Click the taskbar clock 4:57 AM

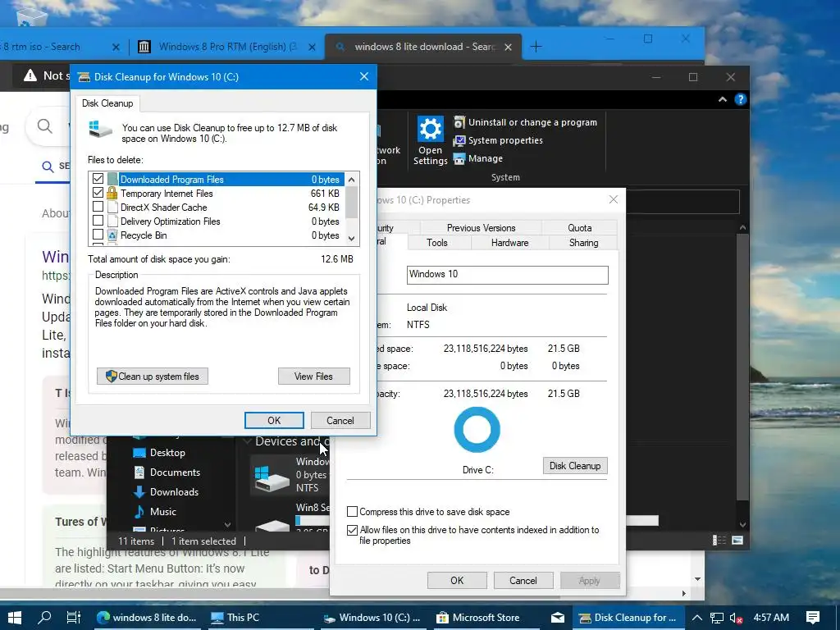pyautogui.click(x=771, y=617)
